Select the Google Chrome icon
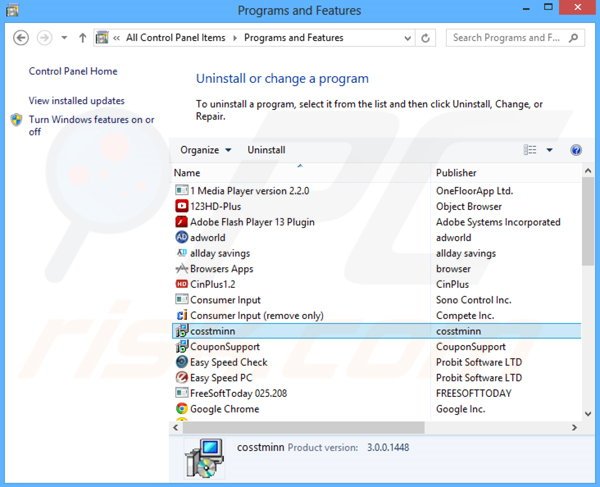The image size is (600, 487). pyautogui.click(x=182, y=409)
